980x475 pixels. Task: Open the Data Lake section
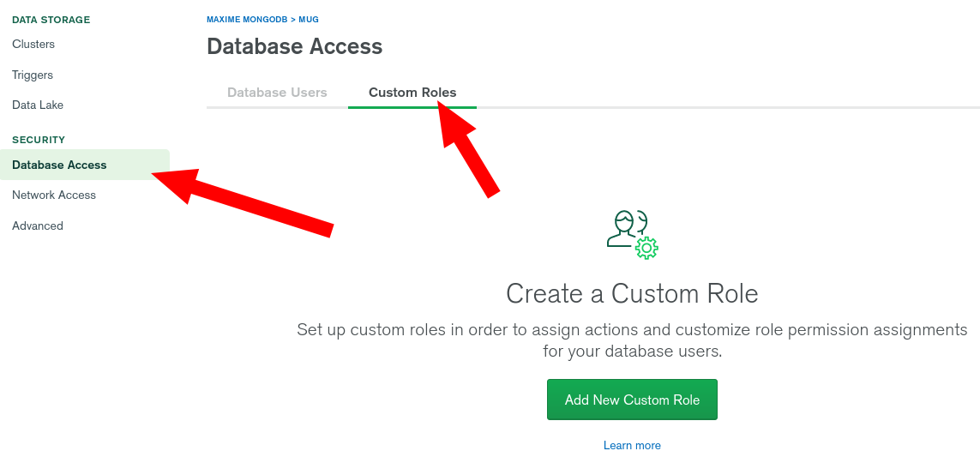click(x=38, y=105)
